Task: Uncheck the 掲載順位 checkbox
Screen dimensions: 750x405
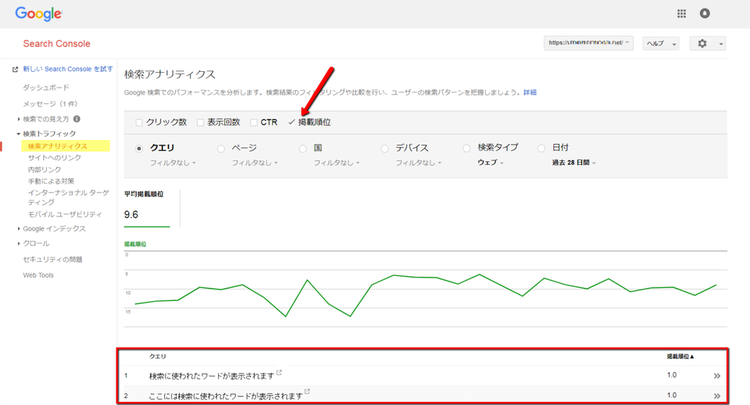Action: click(291, 122)
